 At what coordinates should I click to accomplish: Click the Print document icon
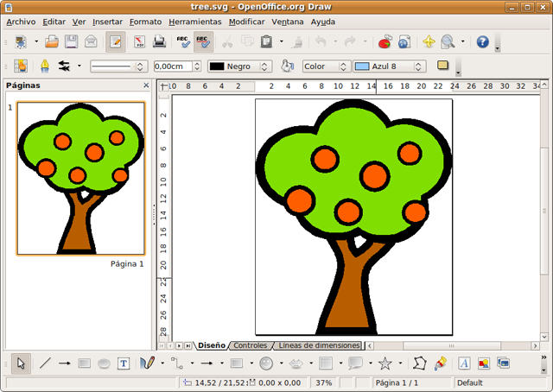click(x=159, y=41)
